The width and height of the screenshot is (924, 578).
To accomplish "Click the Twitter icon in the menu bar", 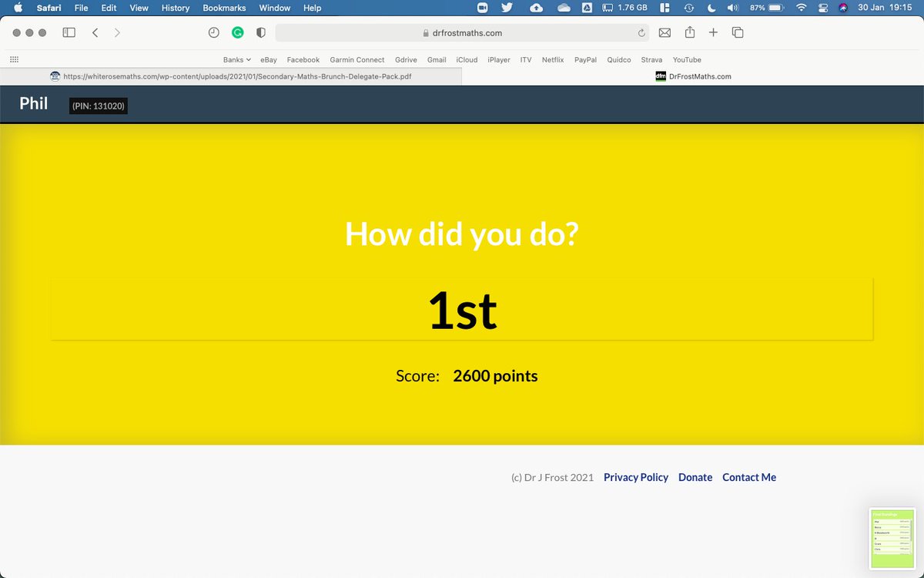I will coord(505,8).
